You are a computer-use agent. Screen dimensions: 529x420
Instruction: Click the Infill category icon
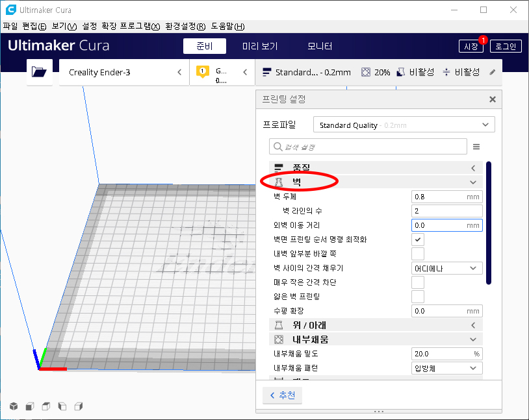[279, 340]
